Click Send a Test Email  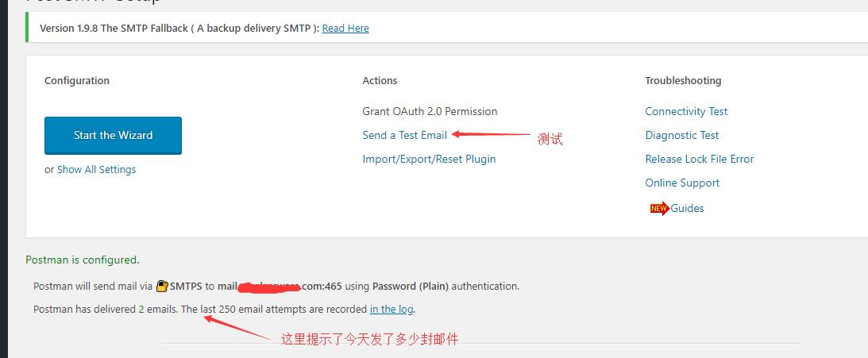tap(404, 136)
